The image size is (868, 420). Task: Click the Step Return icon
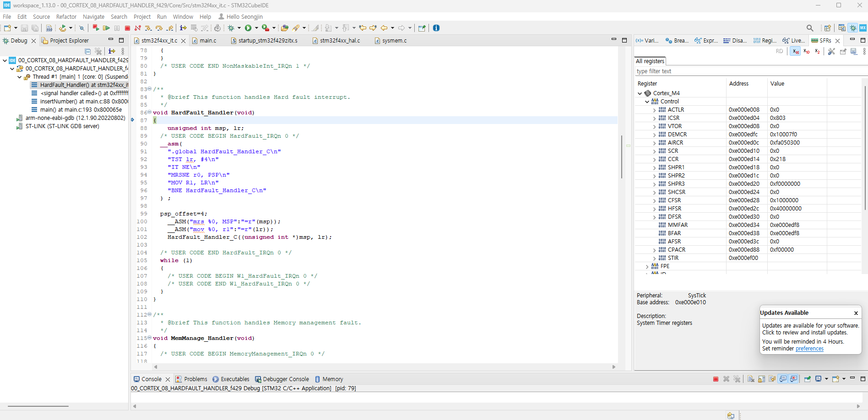pyautogui.click(x=170, y=28)
